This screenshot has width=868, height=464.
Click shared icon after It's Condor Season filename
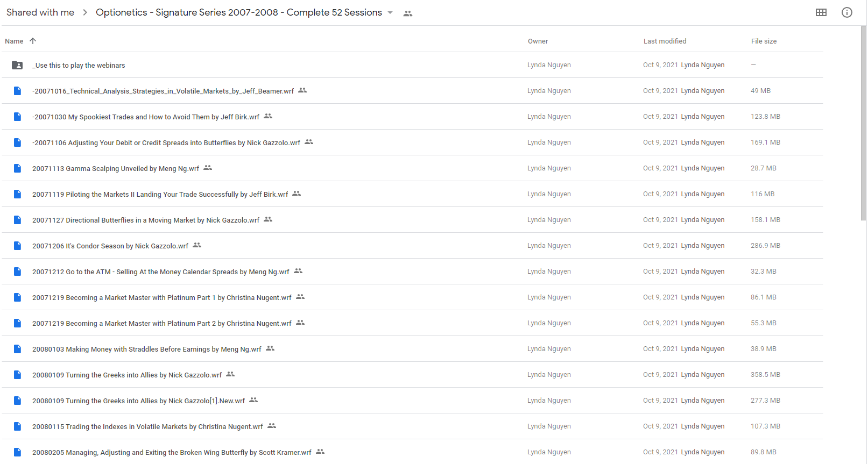point(197,245)
